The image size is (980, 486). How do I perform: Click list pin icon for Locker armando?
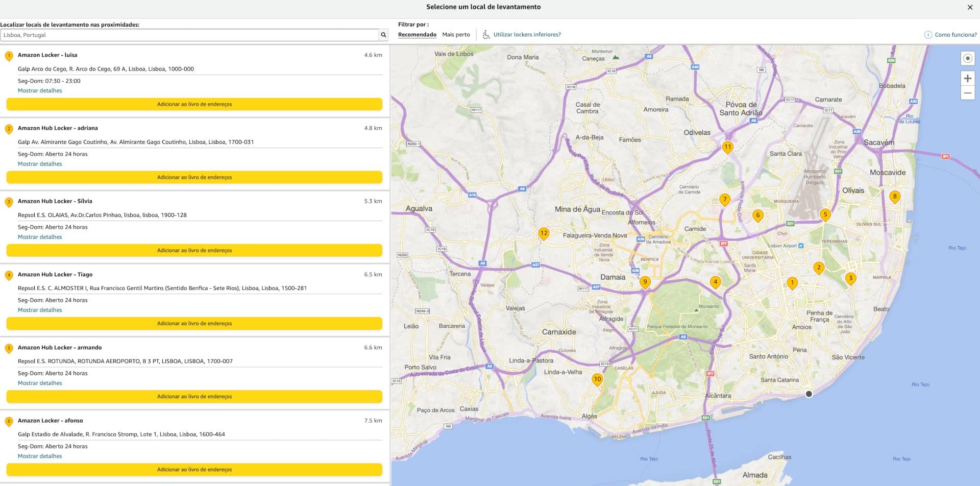tap(9, 349)
